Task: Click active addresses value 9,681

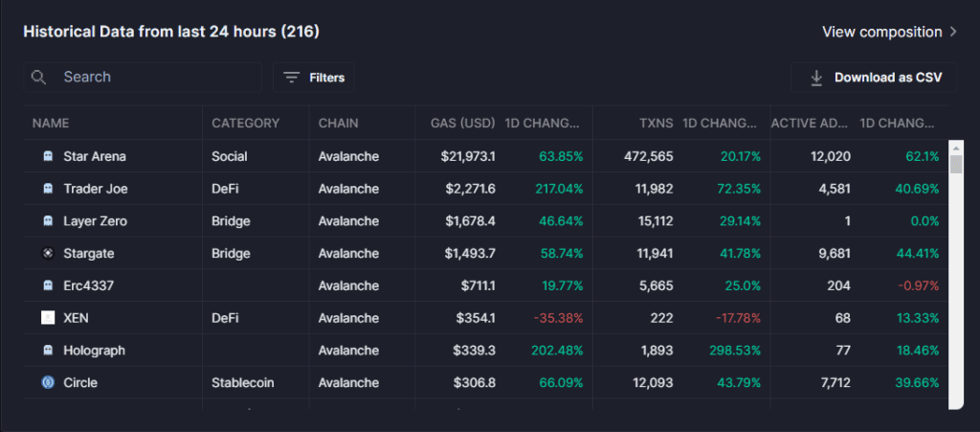Action: tap(834, 253)
